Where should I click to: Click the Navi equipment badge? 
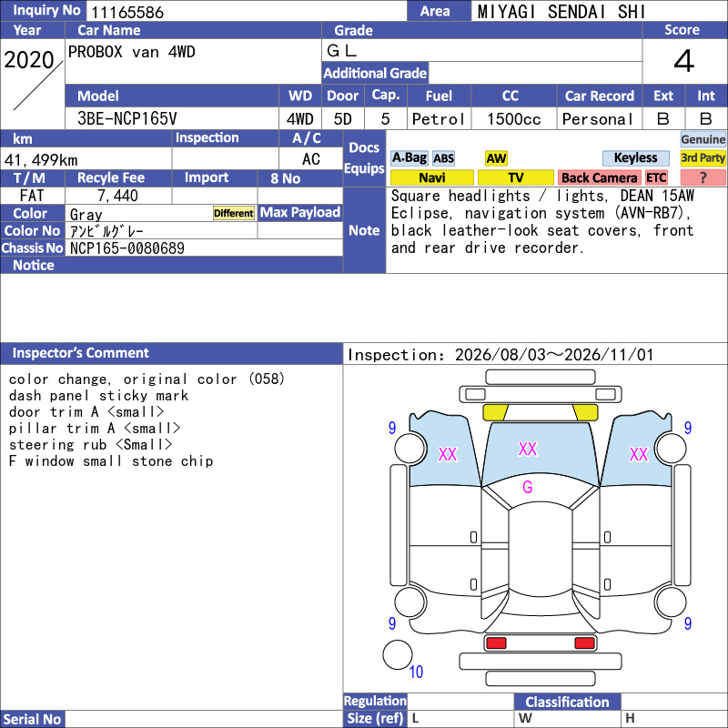tap(431, 177)
